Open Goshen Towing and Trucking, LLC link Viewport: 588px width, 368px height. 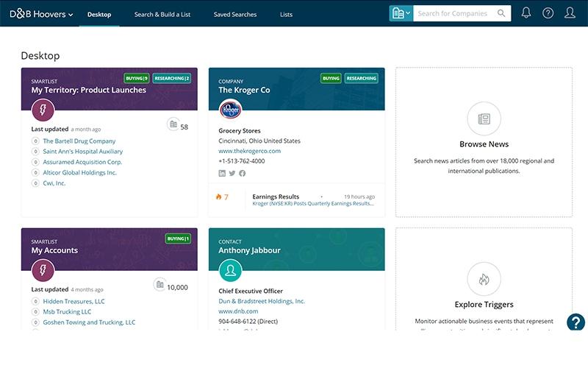(89, 322)
